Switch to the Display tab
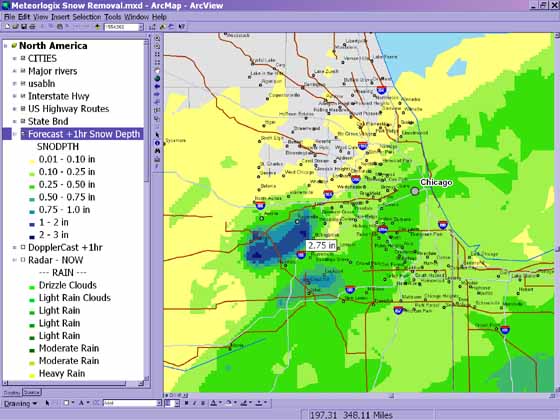The image size is (560, 420). click(x=12, y=392)
